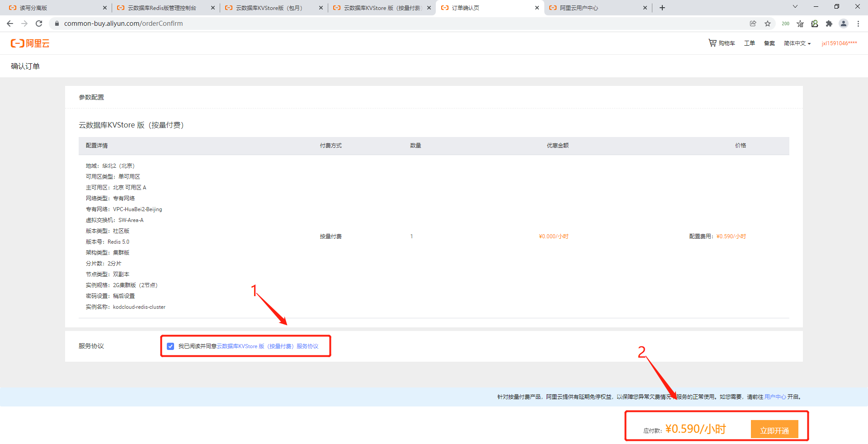Screen dimensions: 868x444
Task: Click instance name kodcloud-redis-cluster
Action: pos(139,307)
